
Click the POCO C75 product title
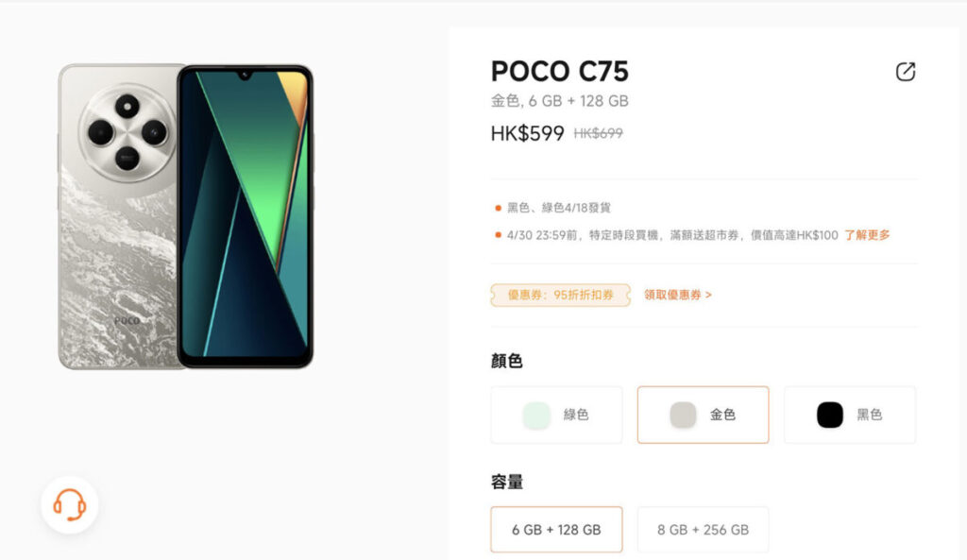(559, 72)
